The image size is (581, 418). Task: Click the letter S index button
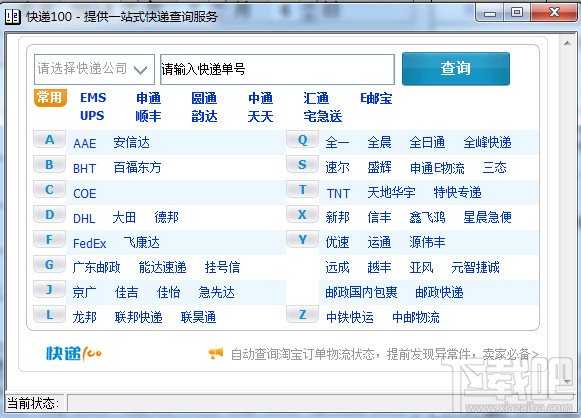tap(302, 165)
